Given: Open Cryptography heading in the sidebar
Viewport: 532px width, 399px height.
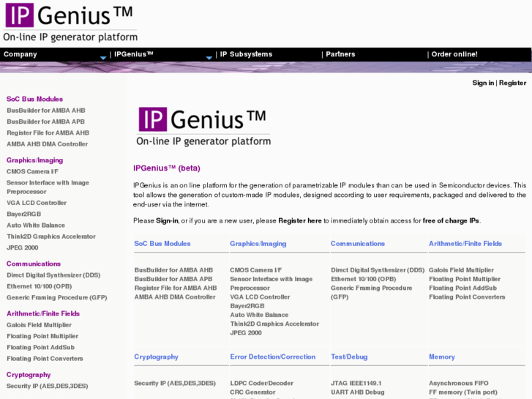Looking at the screenshot, I should [29, 375].
